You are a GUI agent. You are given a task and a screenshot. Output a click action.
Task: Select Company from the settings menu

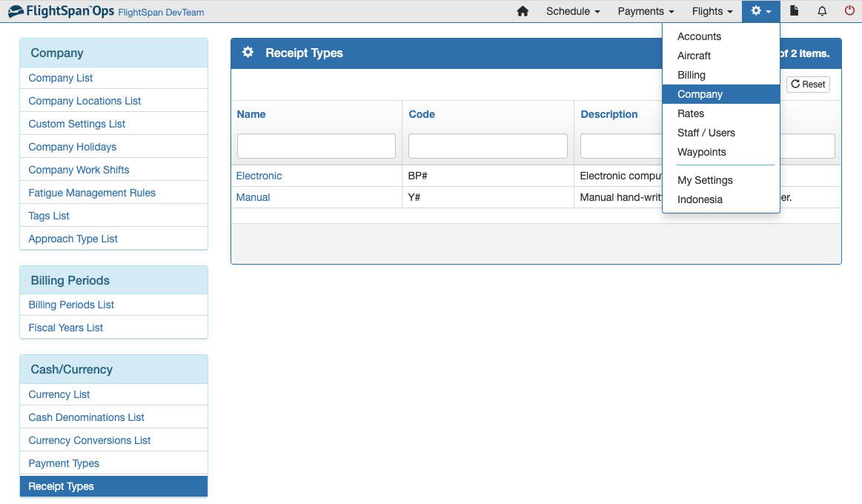coord(699,94)
